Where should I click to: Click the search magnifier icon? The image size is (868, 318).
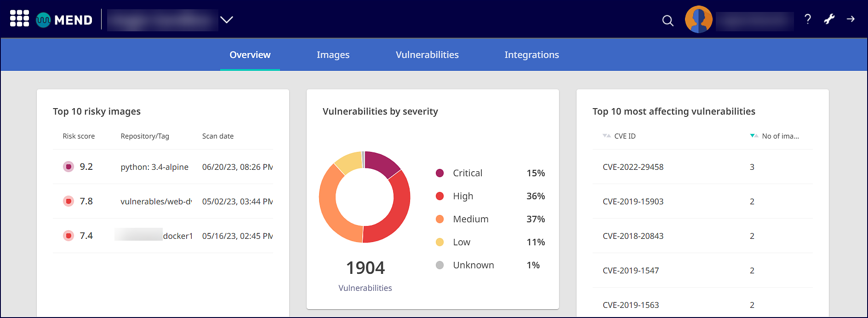click(x=668, y=21)
